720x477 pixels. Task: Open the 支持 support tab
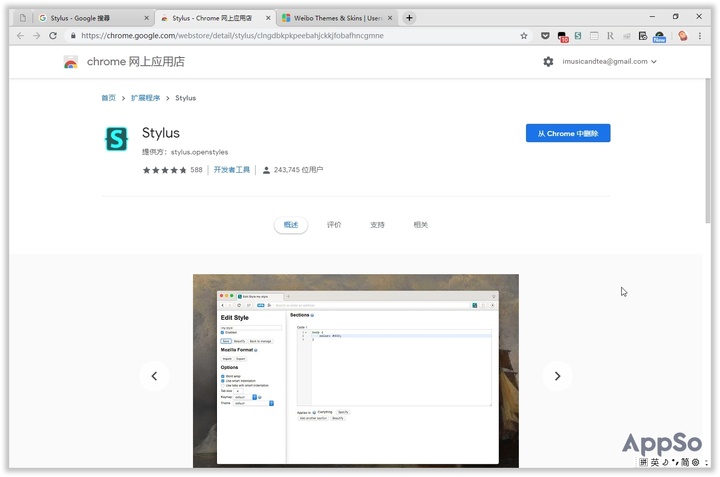coord(377,225)
